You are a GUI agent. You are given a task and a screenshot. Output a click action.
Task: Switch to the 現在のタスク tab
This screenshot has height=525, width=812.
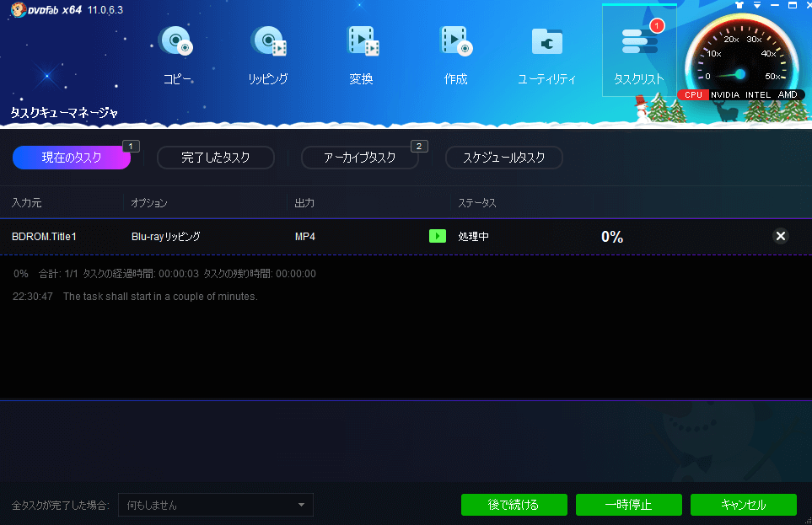72,158
